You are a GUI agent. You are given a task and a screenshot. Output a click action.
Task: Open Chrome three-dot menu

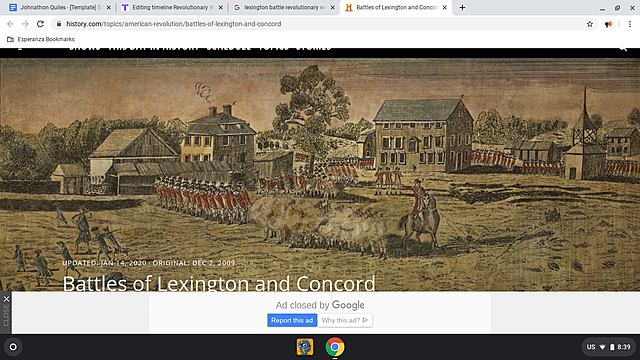(629, 24)
